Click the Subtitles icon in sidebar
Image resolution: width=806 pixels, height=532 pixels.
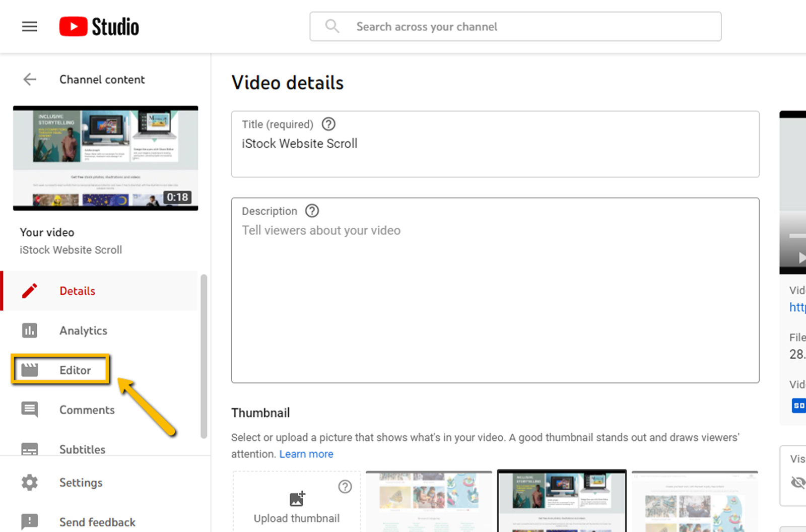click(x=30, y=448)
